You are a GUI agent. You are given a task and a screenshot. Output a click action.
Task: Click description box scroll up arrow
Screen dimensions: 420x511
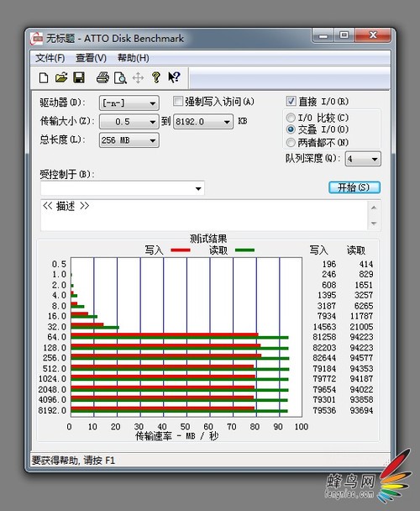coord(374,208)
